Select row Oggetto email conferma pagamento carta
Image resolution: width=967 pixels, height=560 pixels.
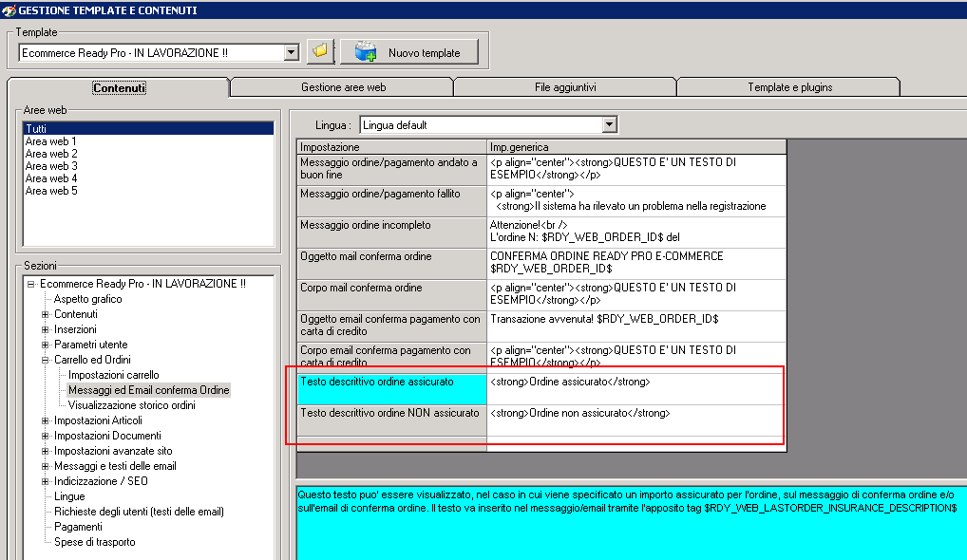click(392, 326)
